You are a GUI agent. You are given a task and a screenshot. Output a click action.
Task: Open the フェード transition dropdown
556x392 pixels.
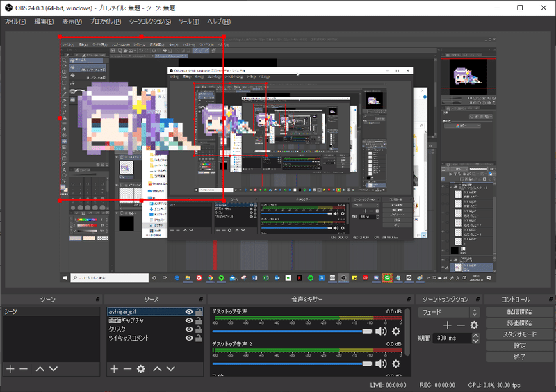[449, 312]
